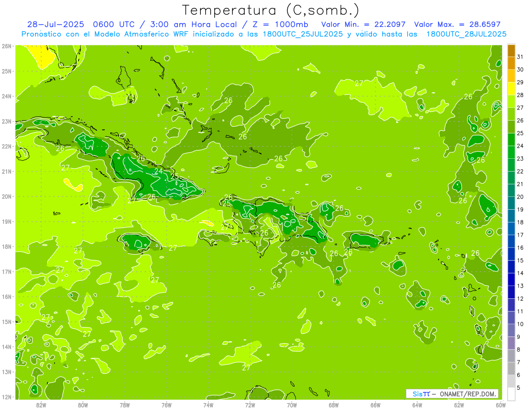Click the "20N" latitude axis label

tap(6, 196)
